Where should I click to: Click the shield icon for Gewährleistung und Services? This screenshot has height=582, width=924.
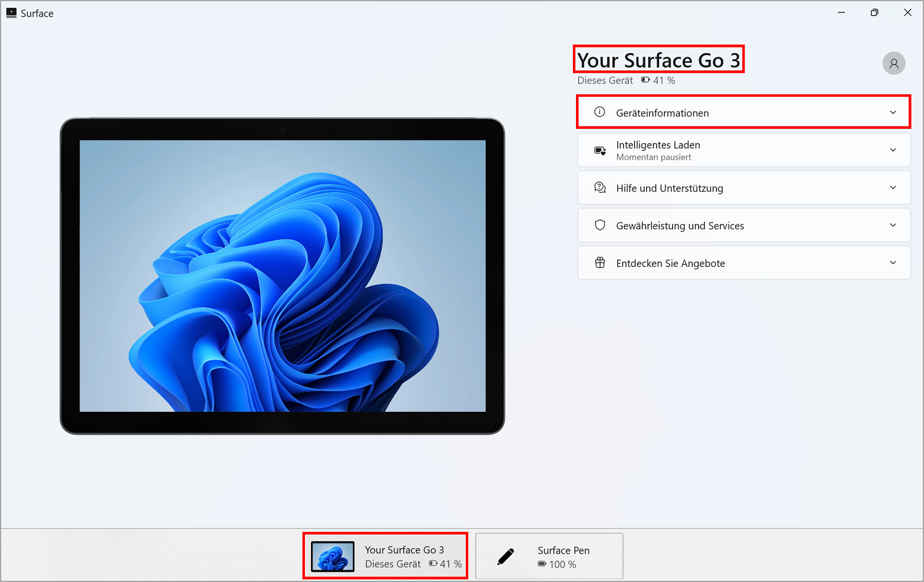(x=599, y=225)
